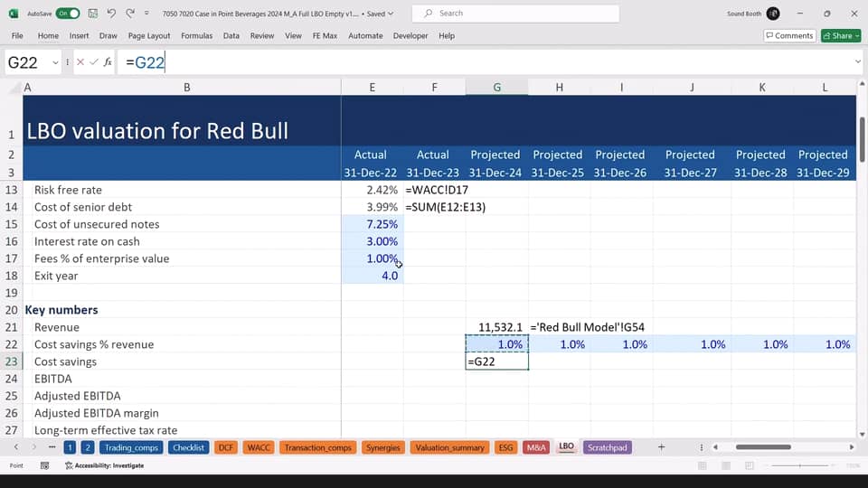Open the Developer ribbon tab
The height and width of the screenshot is (488, 868).
click(410, 35)
